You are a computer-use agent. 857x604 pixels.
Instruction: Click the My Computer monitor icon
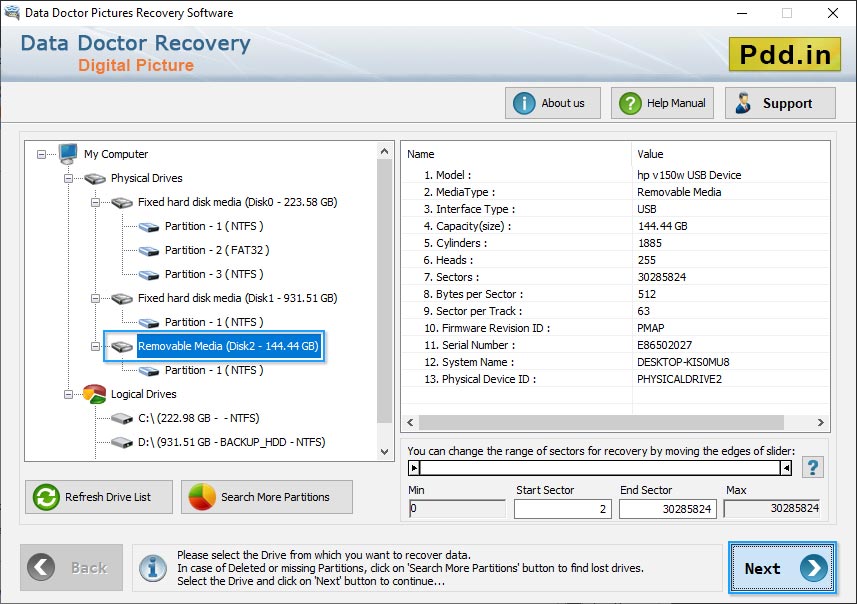point(68,154)
